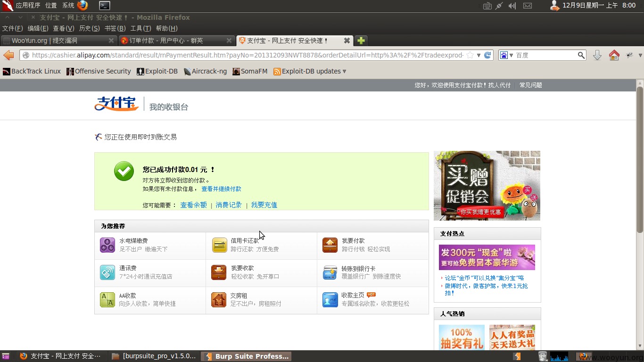Follow the 查看余额 link
Viewport: 644px width, 362px height.
[193, 205]
